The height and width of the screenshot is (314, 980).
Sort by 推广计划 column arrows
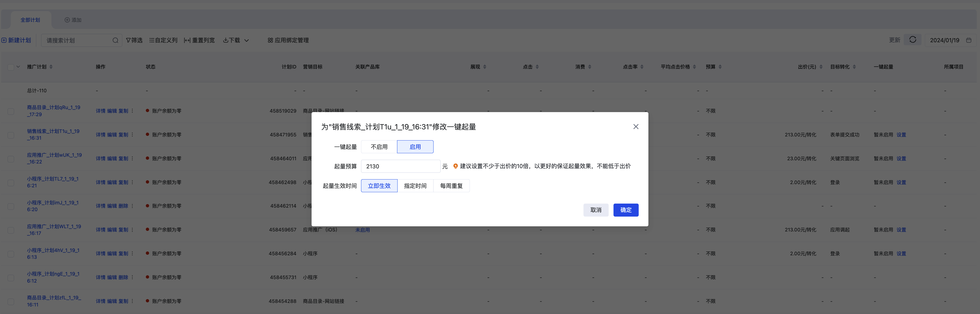[51, 67]
